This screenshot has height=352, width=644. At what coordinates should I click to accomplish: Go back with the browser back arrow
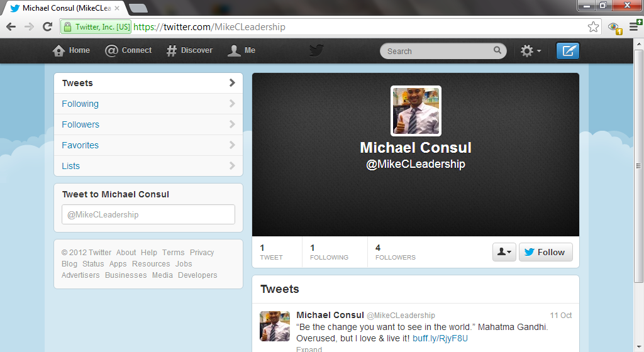click(11, 27)
